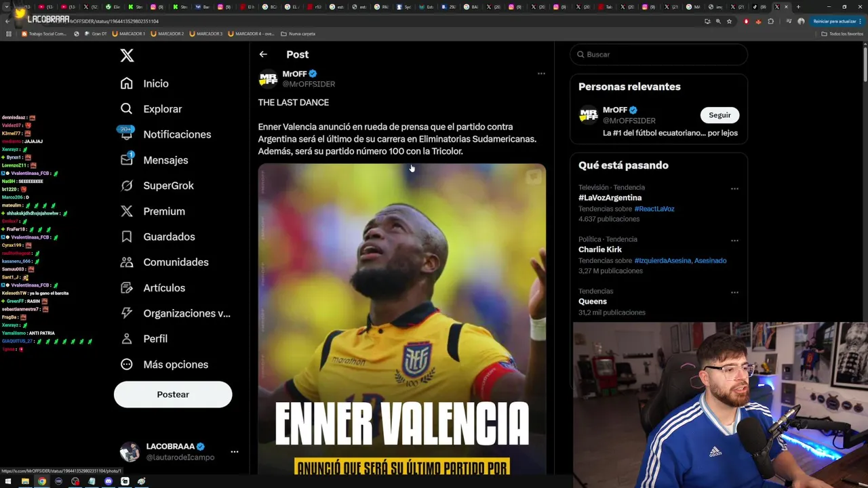Bookmark page with the star icon
The height and width of the screenshot is (488, 868).
tap(730, 21)
